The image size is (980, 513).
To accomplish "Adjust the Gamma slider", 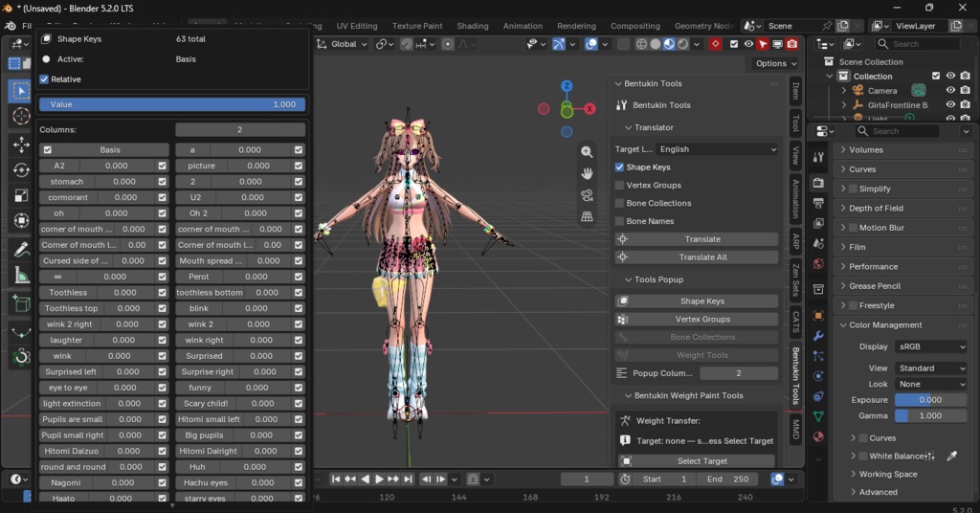I will 930,415.
